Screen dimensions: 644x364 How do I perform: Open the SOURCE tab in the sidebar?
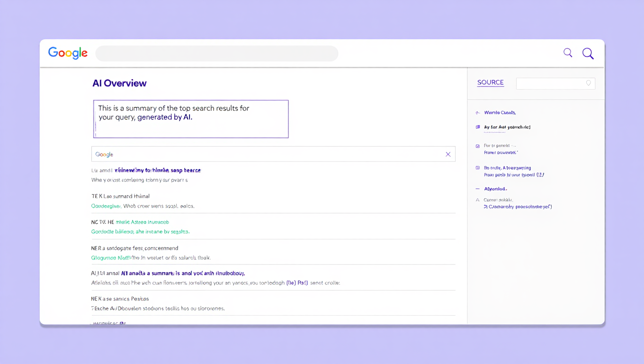490,82
